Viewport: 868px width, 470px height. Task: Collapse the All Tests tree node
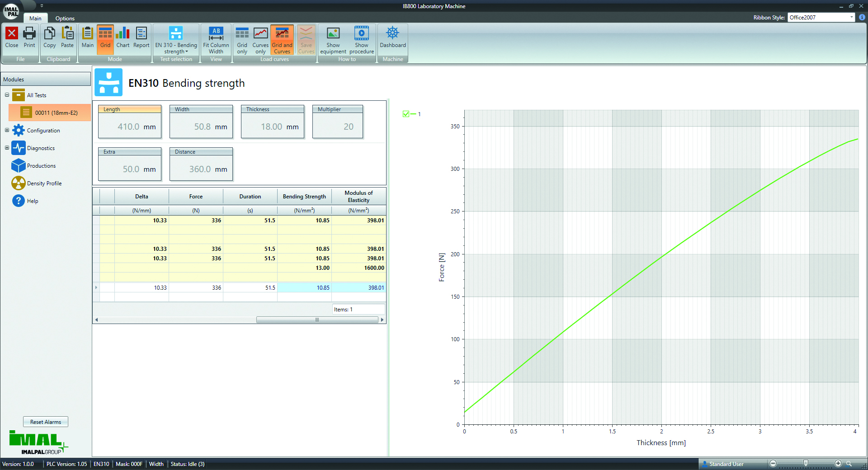tap(7, 95)
